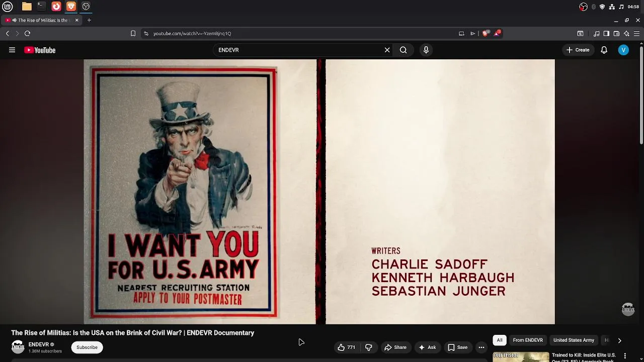
Task: Open a new browser tab
Action: [89, 20]
